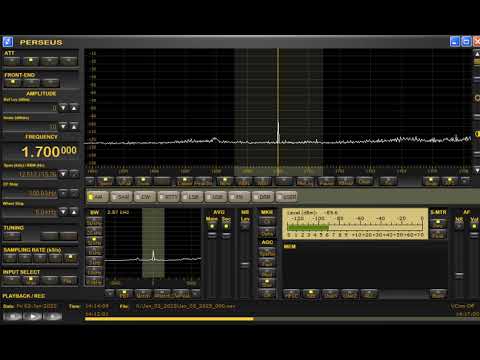
Task: Click the Wheel Step up arrow
Action: (x=74, y=212)
